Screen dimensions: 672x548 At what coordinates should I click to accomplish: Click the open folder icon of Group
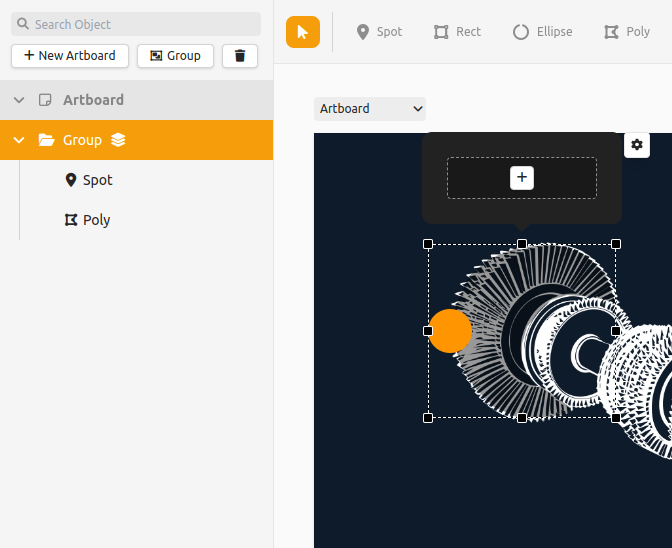point(46,140)
